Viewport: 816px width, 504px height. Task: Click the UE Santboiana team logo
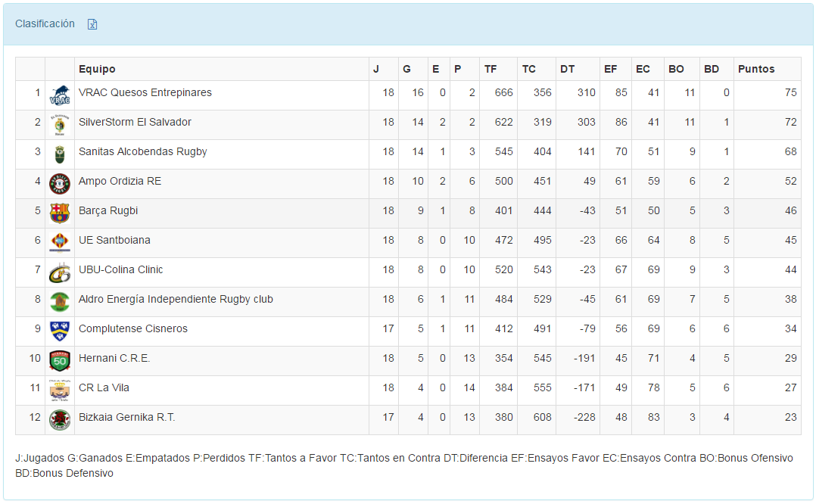coord(60,243)
